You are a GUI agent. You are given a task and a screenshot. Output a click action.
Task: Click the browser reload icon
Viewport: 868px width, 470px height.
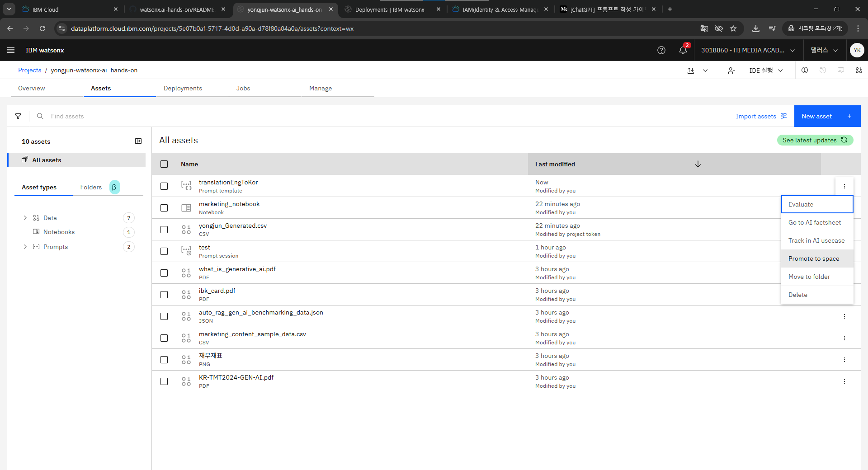click(42, 28)
